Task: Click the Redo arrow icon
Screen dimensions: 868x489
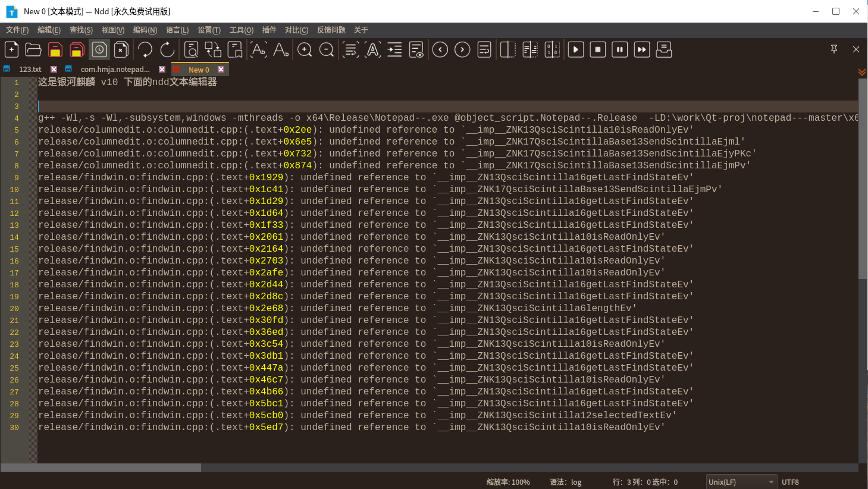Action: pyautogui.click(x=167, y=50)
